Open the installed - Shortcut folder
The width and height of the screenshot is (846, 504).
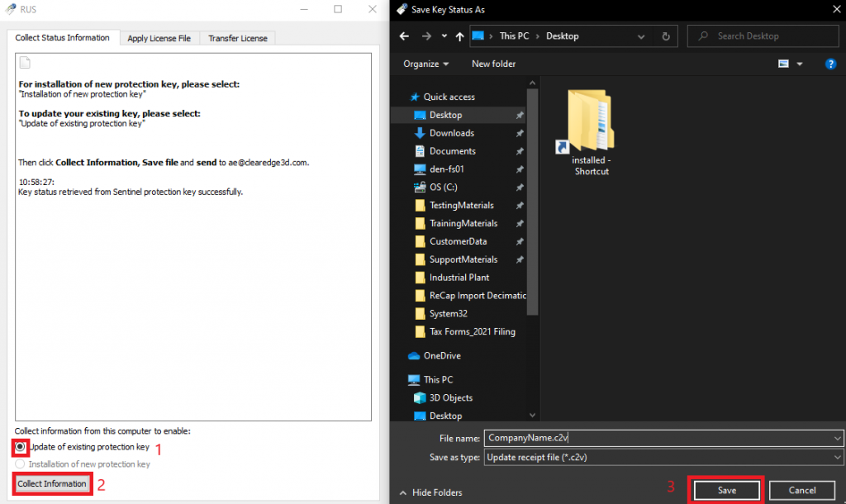pyautogui.click(x=591, y=132)
